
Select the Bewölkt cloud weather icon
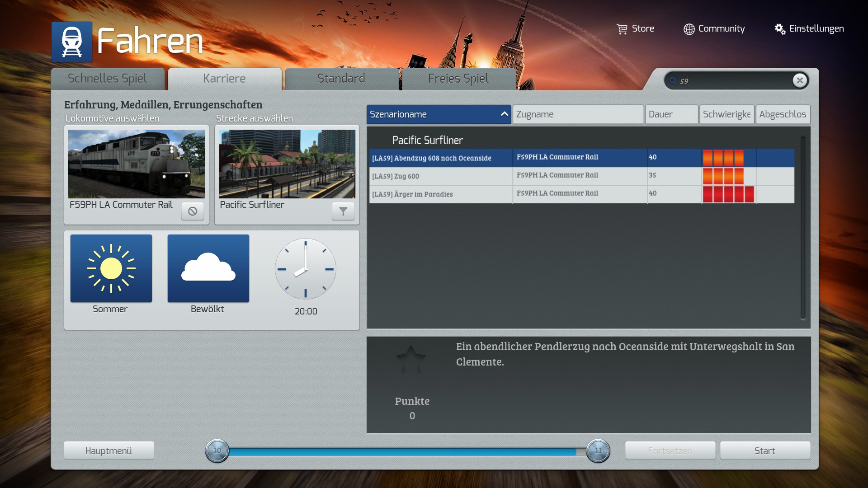[208, 268]
